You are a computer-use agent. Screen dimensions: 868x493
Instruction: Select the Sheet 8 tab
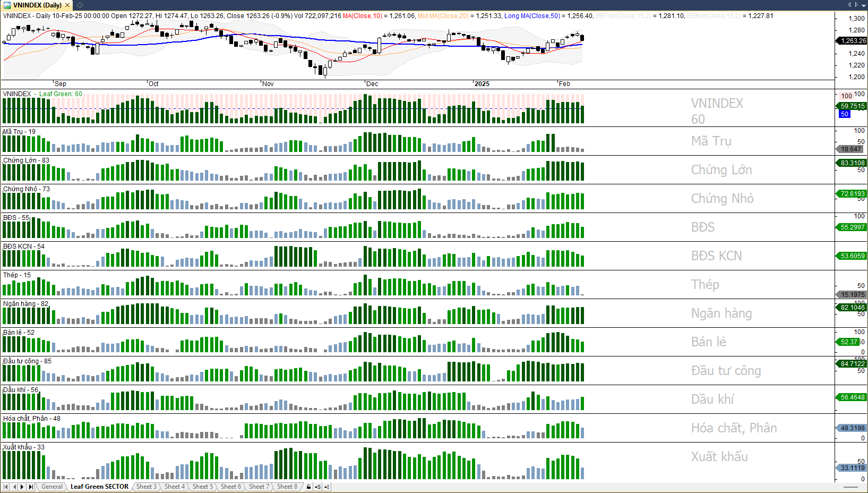[x=287, y=487]
